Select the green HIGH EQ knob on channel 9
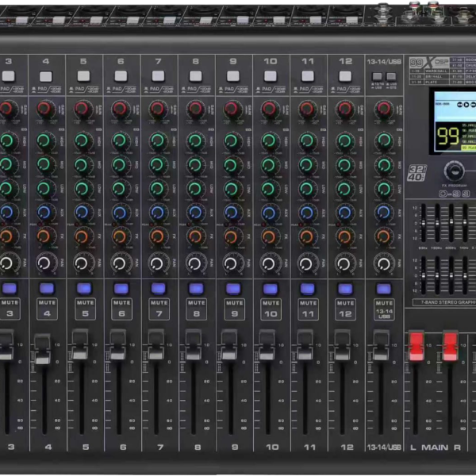The image size is (476, 476). [x=232, y=140]
